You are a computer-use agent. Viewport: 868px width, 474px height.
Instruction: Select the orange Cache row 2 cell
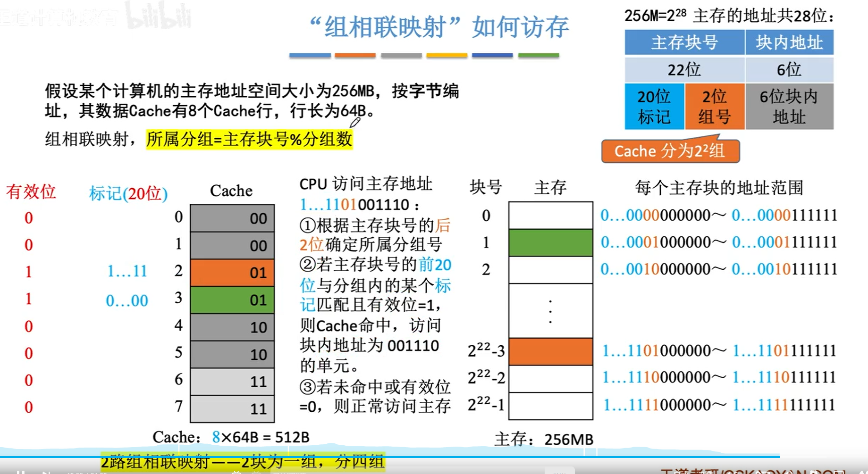[x=232, y=272]
